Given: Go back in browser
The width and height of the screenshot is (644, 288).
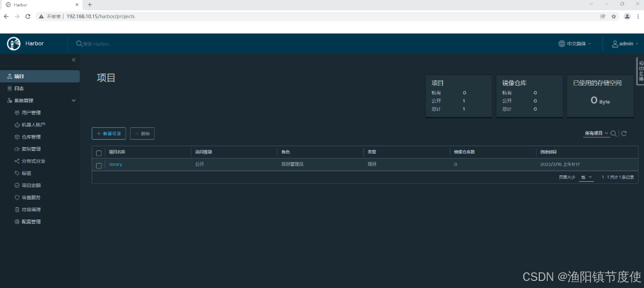Looking at the screenshot, I should pos(6,16).
